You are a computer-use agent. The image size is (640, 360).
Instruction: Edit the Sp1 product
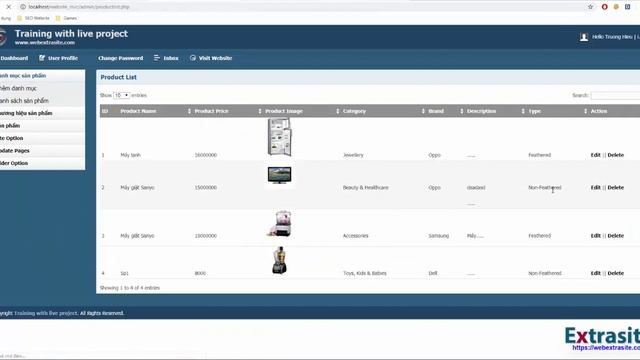[596, 273]
